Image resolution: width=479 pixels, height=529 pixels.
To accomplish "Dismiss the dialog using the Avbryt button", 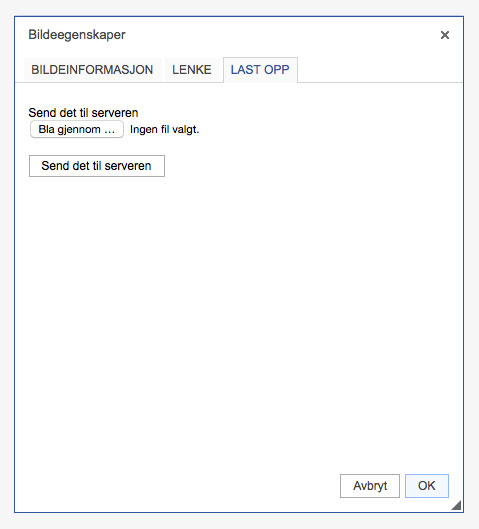I will 370,486.
